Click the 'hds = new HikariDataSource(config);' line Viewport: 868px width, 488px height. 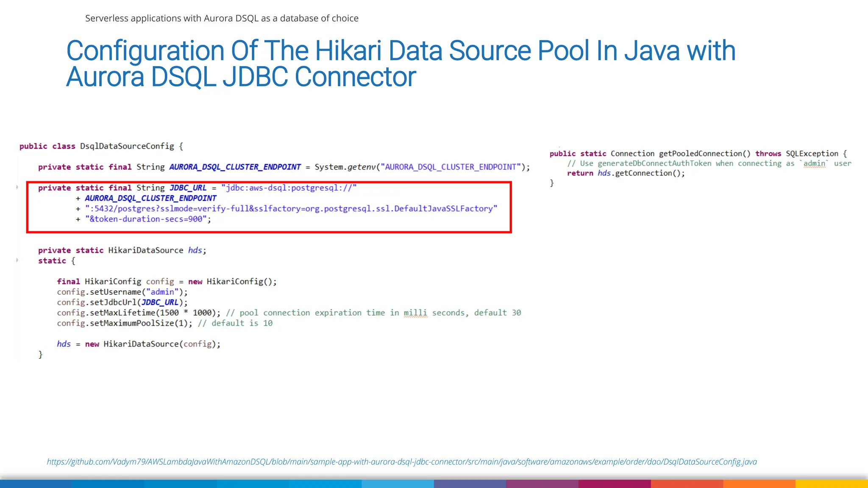coord(139,344)
